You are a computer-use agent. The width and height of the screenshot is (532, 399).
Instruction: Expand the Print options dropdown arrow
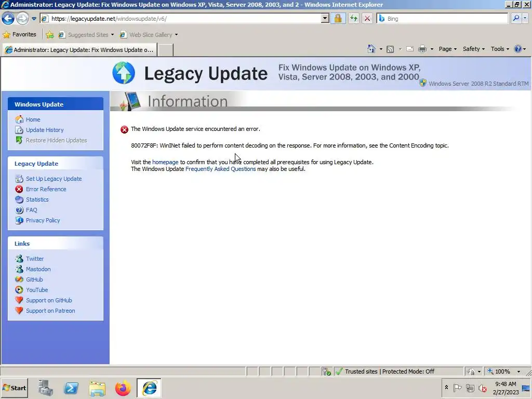(432, 49)
